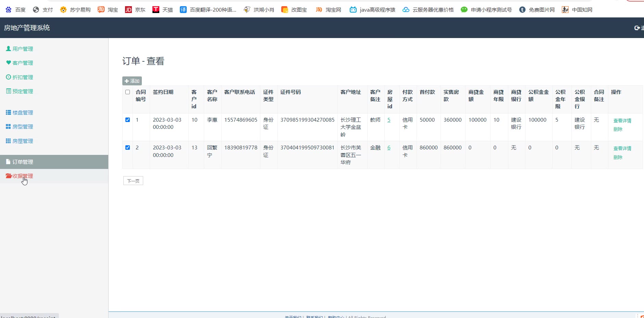Open the 洪湖小肖 bookmark icon
This screenshot has height=318, width=644.
click(247, 10)
